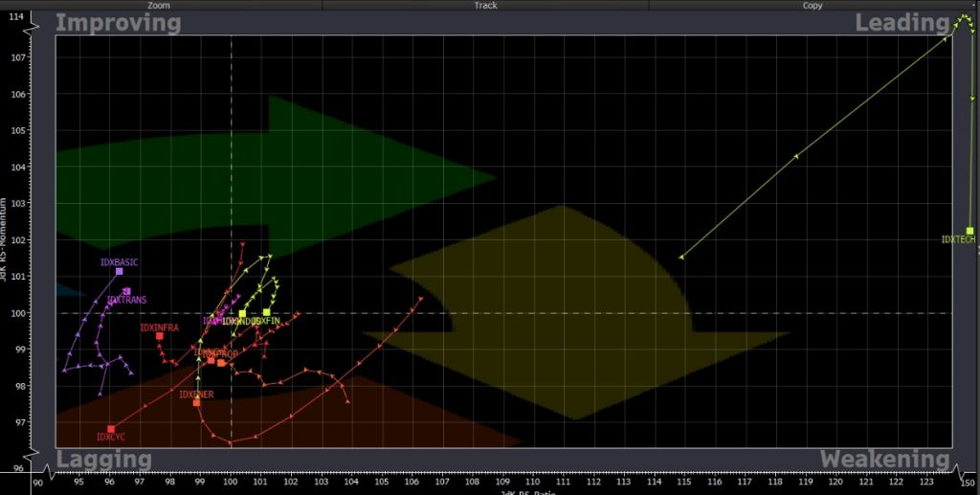The image size is (980, 495).
Task: Select the IDXFIN yellow-green square marker
Action: [267, 312]
